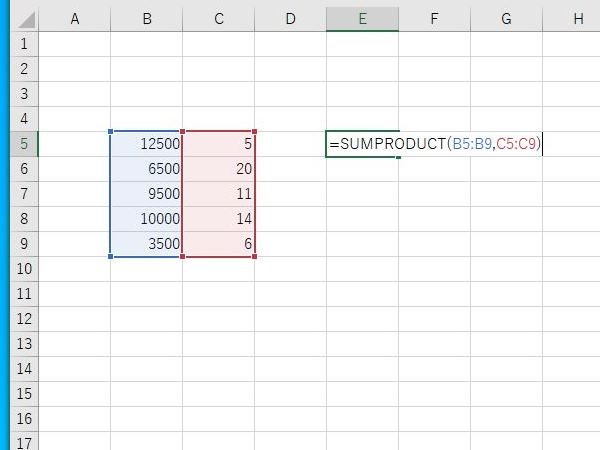Viewport: 600px width, 450px height.
Task: Click cell containing 6500
Action: [x=146, y=169]
